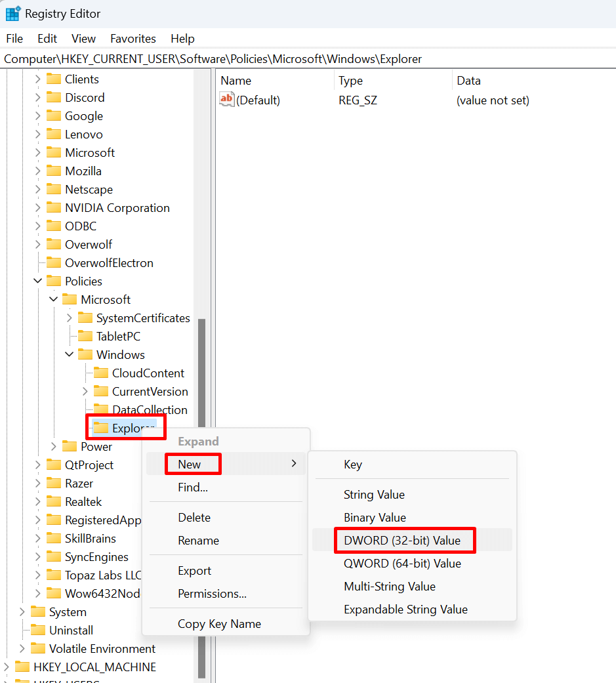The image size is (616, 683).
Task: Click the registry path address bar
Action: [308, 59]
